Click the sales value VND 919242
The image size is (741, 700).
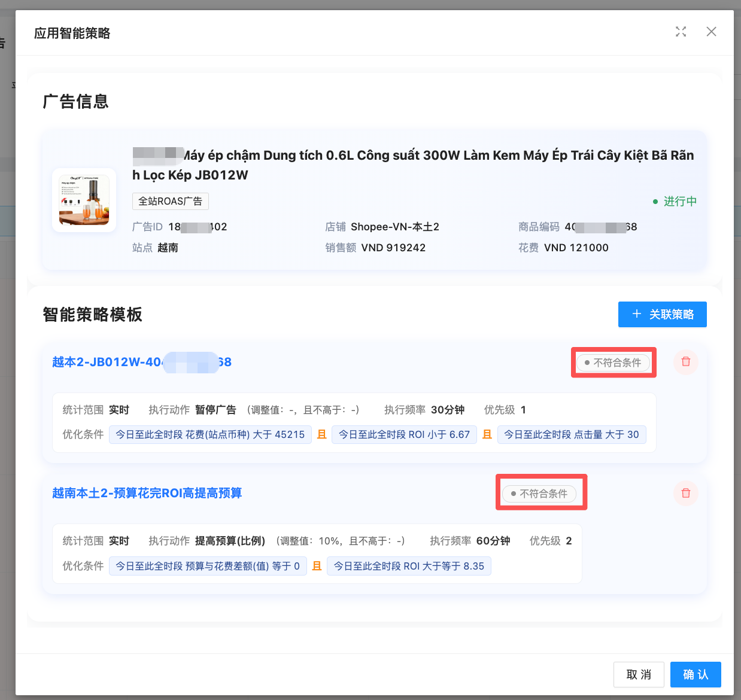(x=393, y=248)
